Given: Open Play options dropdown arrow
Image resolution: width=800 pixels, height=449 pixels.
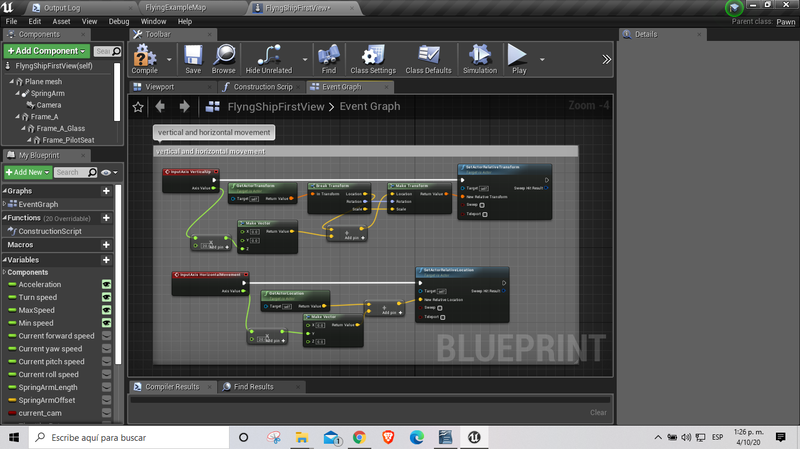Looking at the screenshot, I should click(542, 59).
